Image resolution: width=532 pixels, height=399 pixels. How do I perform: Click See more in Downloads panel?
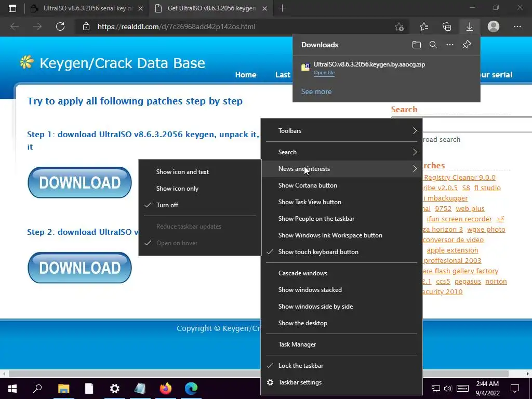316,91
